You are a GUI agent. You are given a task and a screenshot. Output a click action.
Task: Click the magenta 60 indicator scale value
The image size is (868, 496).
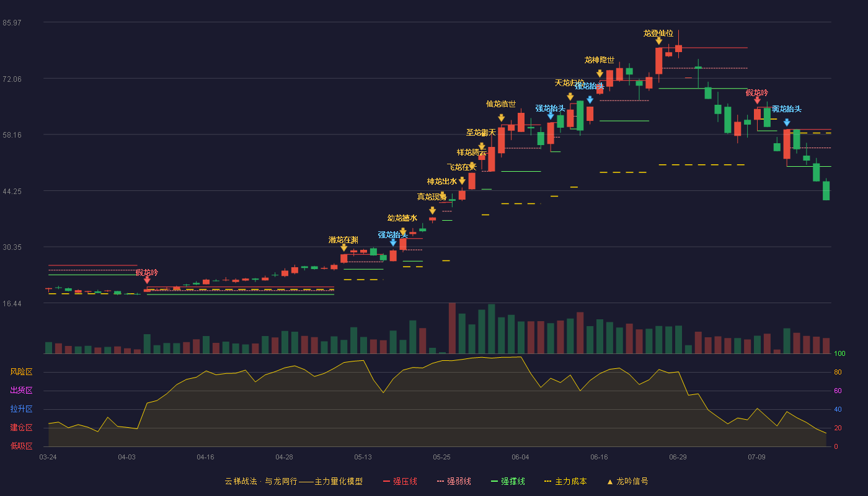click(x=838, y=391)
